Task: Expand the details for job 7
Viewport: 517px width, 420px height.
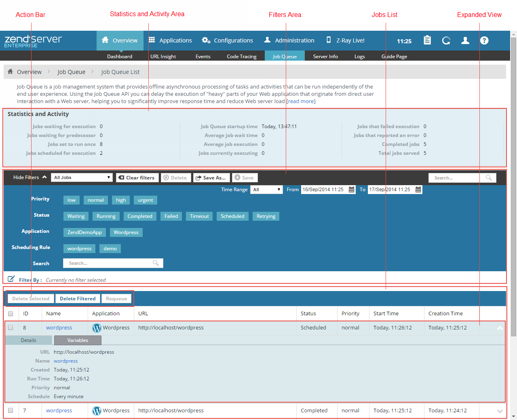Action: click(x=500, y=411)
